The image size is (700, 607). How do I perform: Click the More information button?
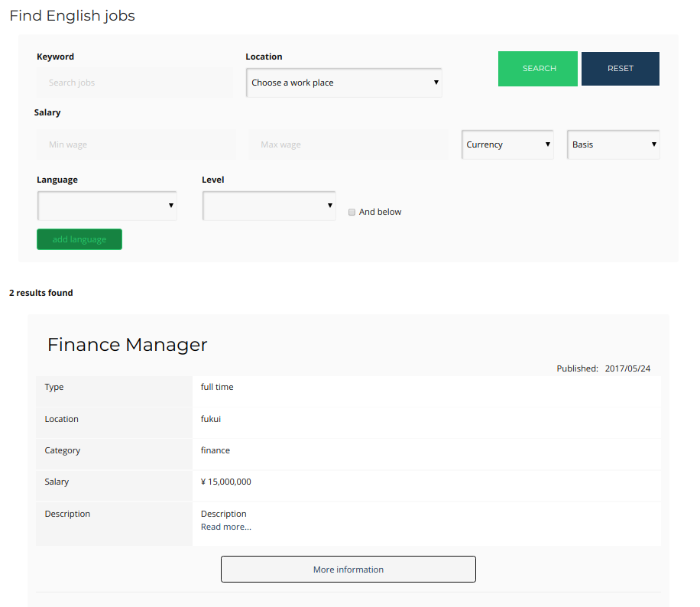(x=348, y=570)
